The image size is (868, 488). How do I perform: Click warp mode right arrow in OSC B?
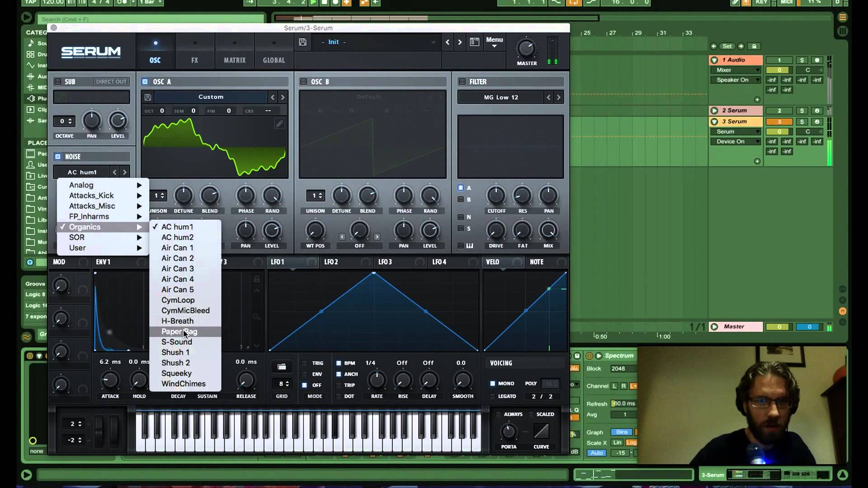(x=377, y=236)
